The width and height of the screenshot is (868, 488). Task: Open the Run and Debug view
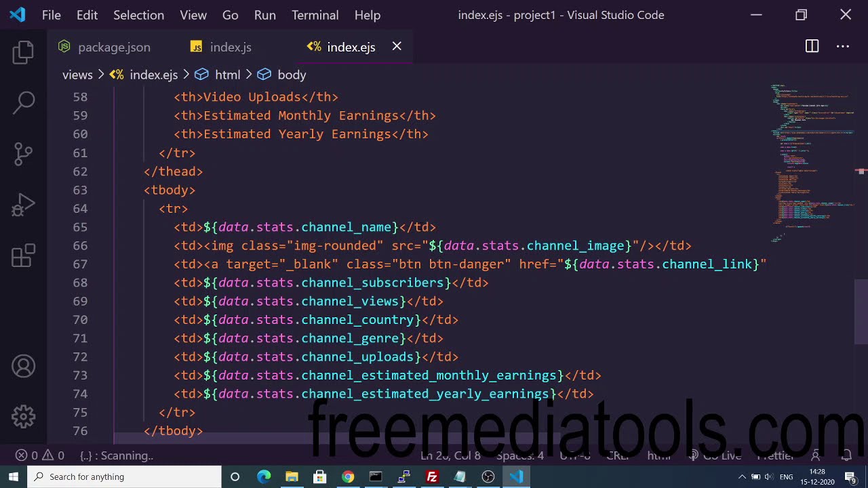[x=23, y=205]
